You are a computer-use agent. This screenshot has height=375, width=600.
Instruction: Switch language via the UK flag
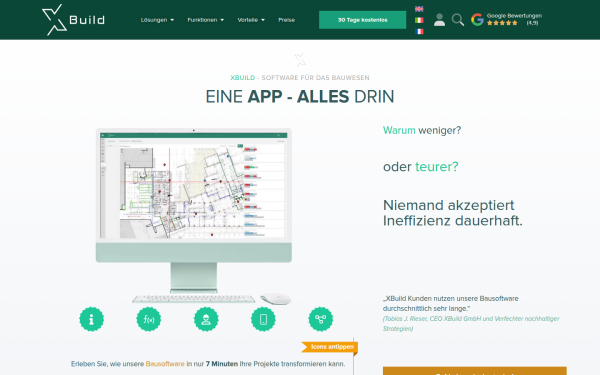coord(419,9)
